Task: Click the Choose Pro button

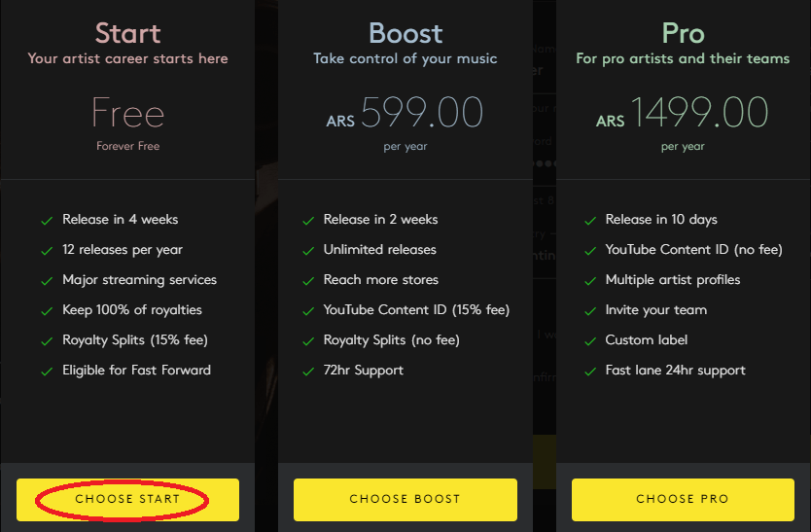Action: pos(682,499)
